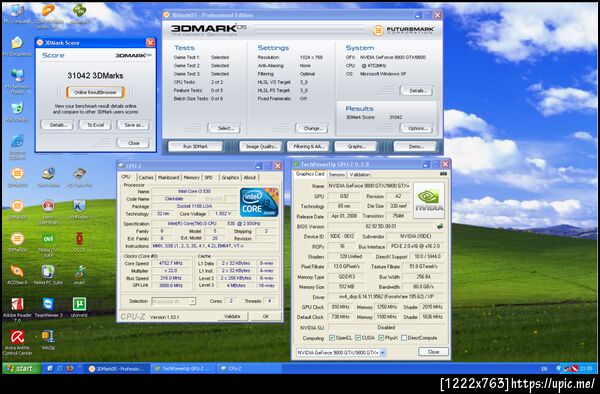Click OK button in CPU-Z

266,316
